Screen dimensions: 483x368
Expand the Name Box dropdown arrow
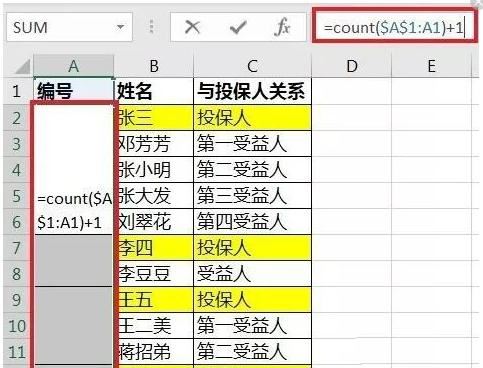click(x=120, y=27)
